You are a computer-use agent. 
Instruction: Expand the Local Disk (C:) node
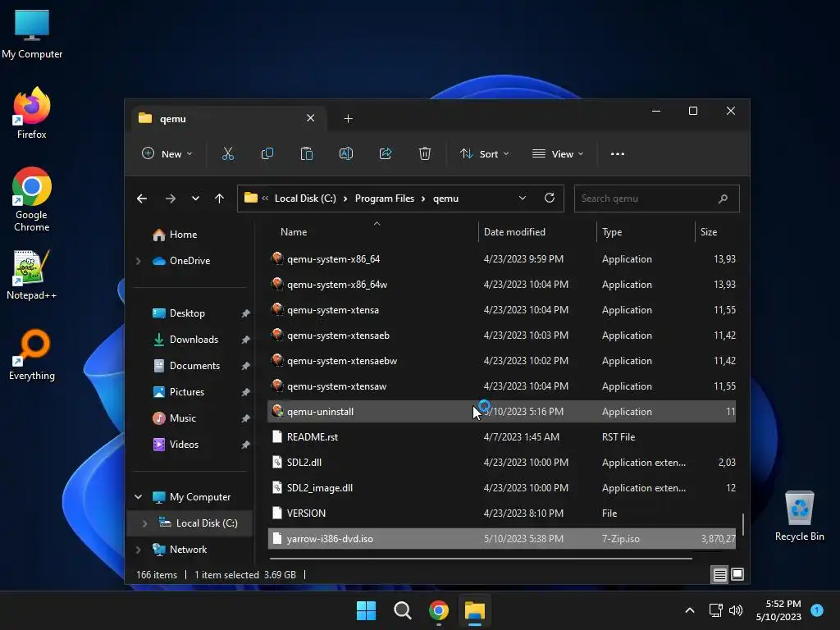click(x=144, y=523)
